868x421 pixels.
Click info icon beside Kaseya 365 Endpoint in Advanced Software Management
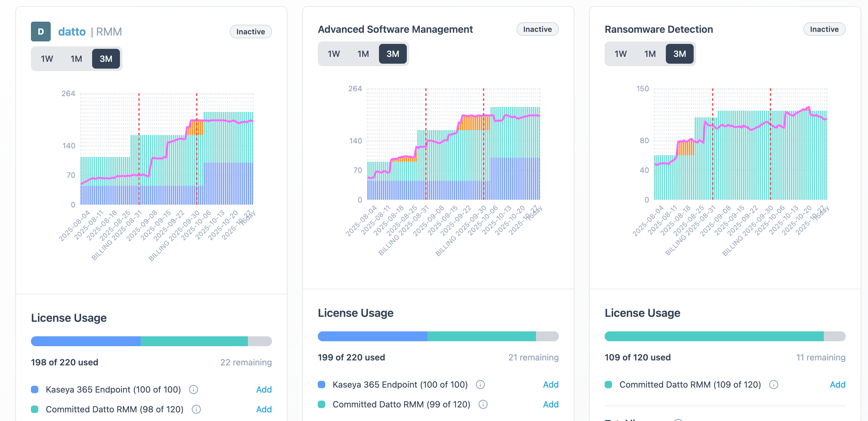click(480, 384)
